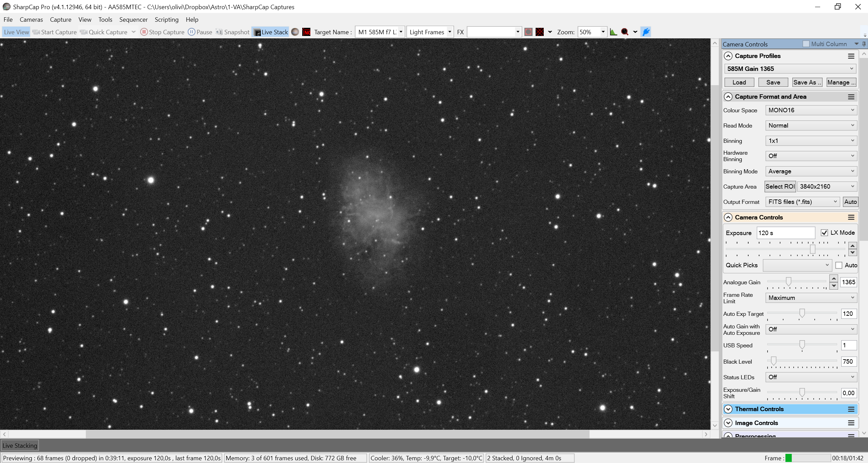
Task: Stop Capture in the toolbar
Action: pos(162,32)
